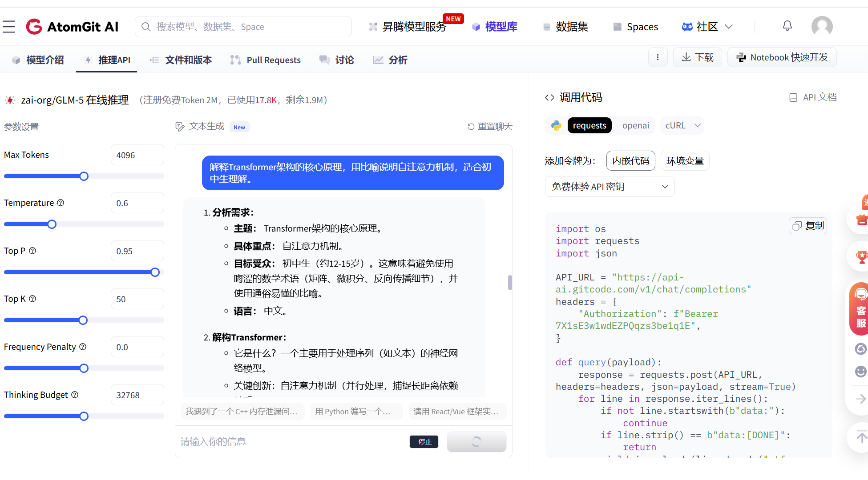This screenshot has width=868, height=480.
Task: Click the 重置聊天 reset icon
Action: (x=471, y=126)
